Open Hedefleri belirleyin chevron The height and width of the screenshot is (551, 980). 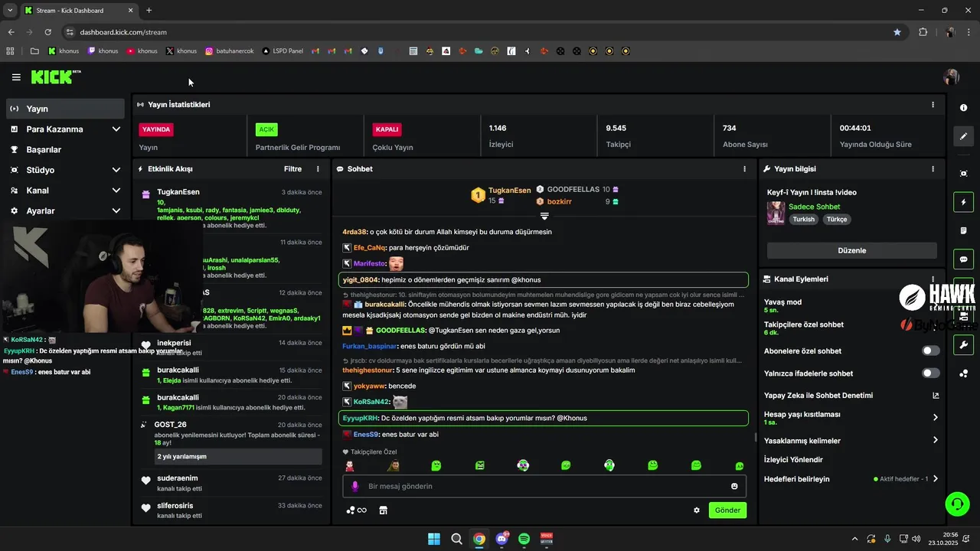pyautogui.click(x=935, y=479)
